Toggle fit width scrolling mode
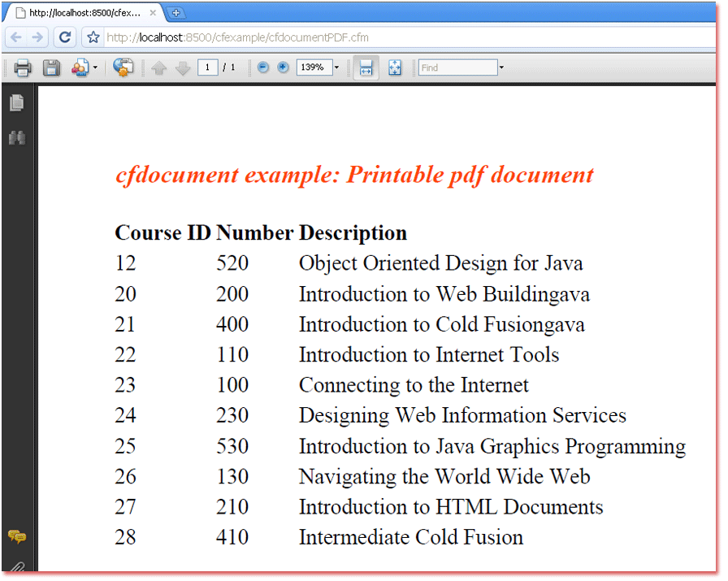This screenshot has width=728, height=581. coord(366,67)
